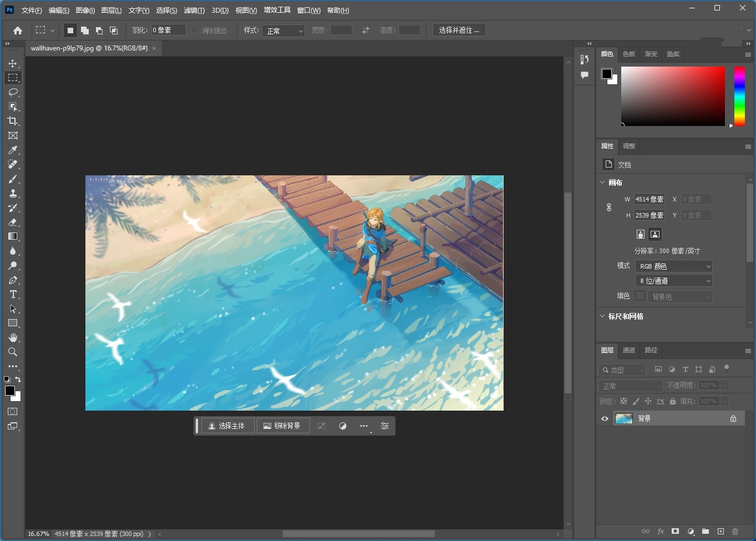The image size is (756, 541).
Task: Click the create new layer icon
Action: (x=721, y=531)
